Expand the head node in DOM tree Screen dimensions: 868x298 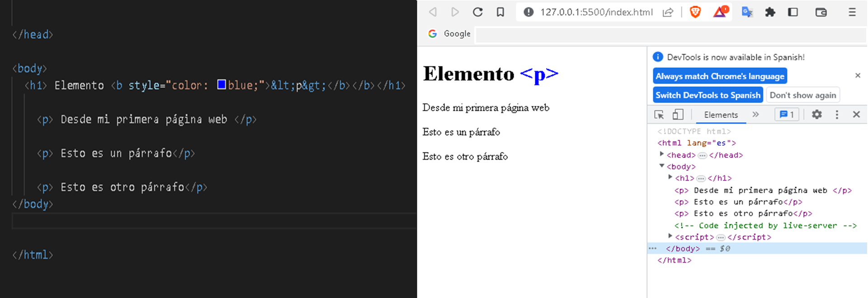point(662,154)
